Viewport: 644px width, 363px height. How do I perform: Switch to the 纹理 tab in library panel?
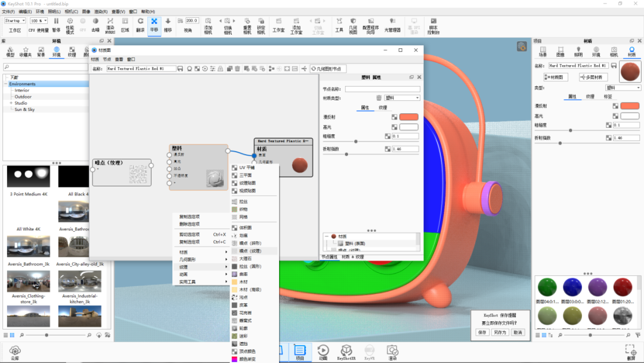[72, 52]
